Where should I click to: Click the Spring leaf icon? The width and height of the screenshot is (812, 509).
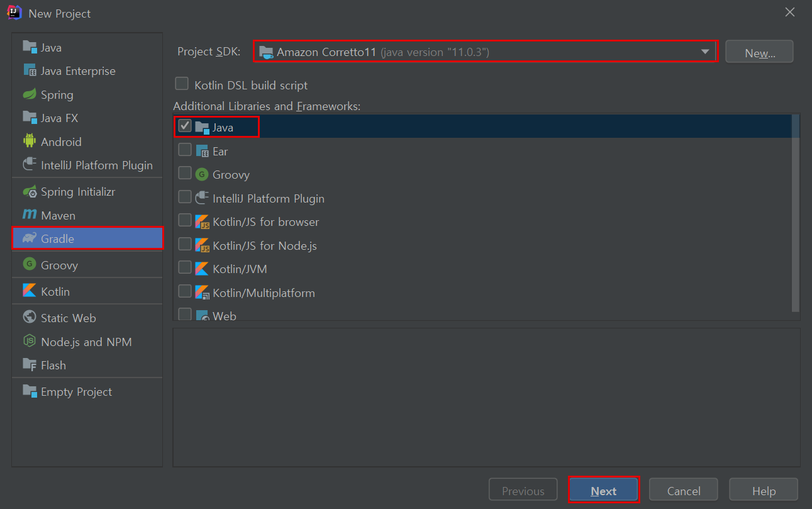click(x=30, y=94)
